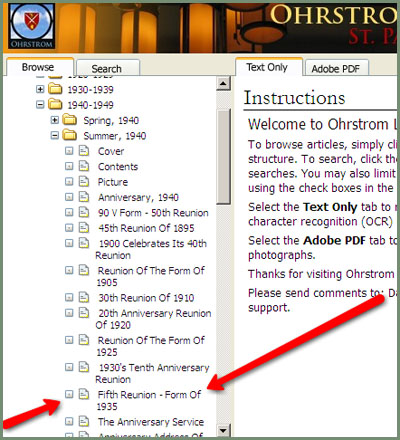This screenshot has width=400, height=440.
Task: Tick the checkbox beside 30th Reunion Of 1910
Action: click(69, 297)
